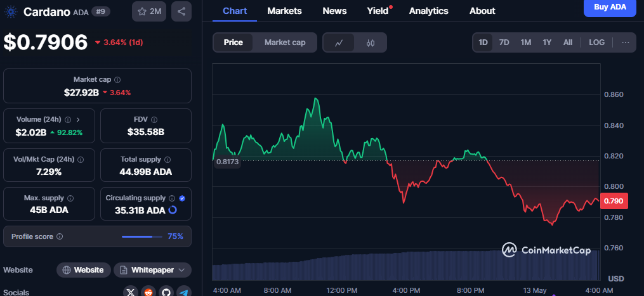Viewport: 644px width, 296px height.
Task: Click the verified checkmark beside Circulating supply
Action: click(x=182, y=198)
